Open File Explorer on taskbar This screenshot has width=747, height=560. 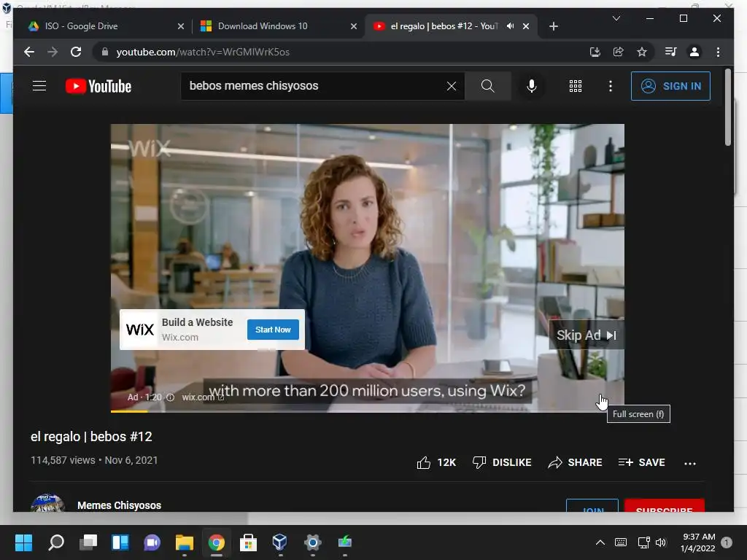pos(185,542)
